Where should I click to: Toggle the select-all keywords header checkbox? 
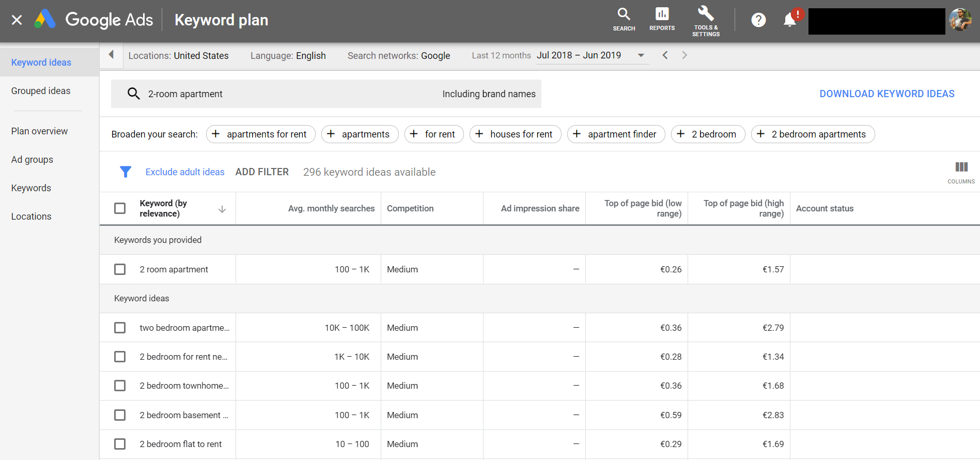(120, 208)
